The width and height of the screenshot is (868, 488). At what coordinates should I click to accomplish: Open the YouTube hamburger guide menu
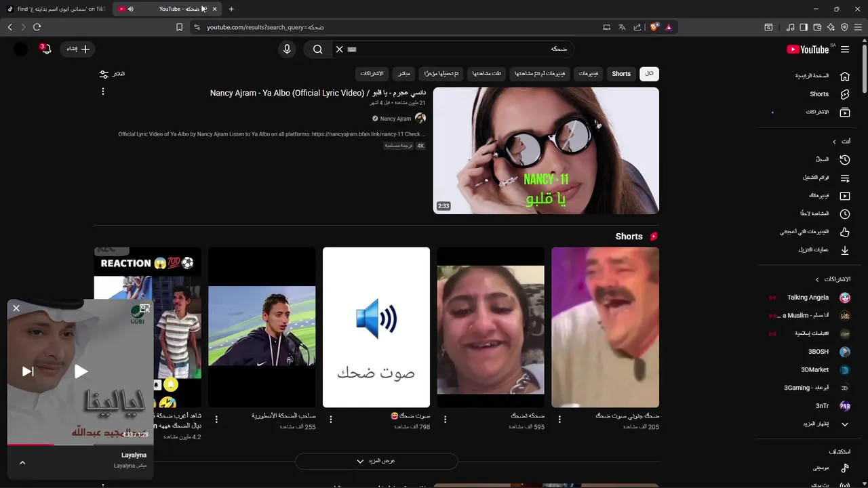pos(845,49)
